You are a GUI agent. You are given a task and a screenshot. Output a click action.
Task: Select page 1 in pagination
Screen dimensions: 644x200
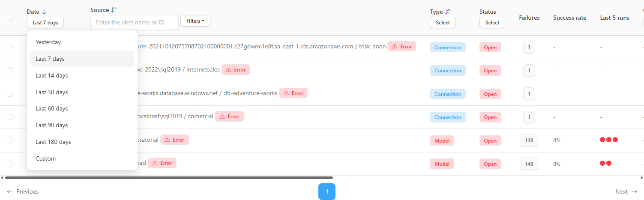(x=327, y=191)
